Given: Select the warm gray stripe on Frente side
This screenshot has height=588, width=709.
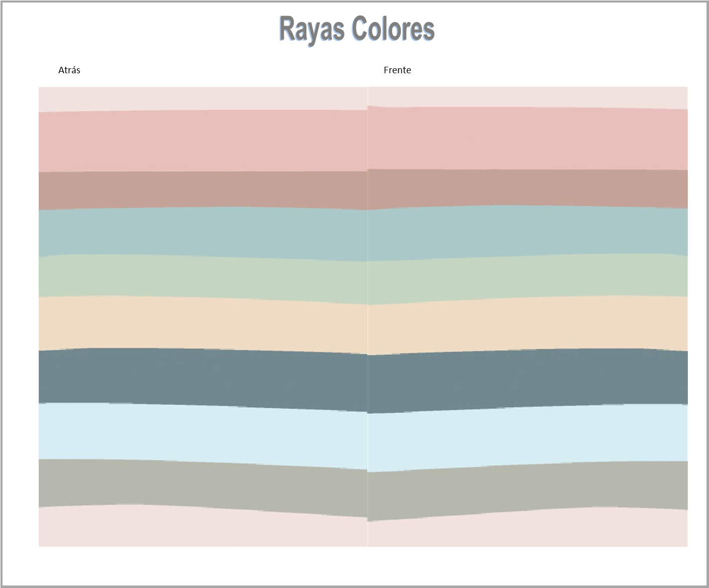Looking at the screenshot, I should (527, 488).
